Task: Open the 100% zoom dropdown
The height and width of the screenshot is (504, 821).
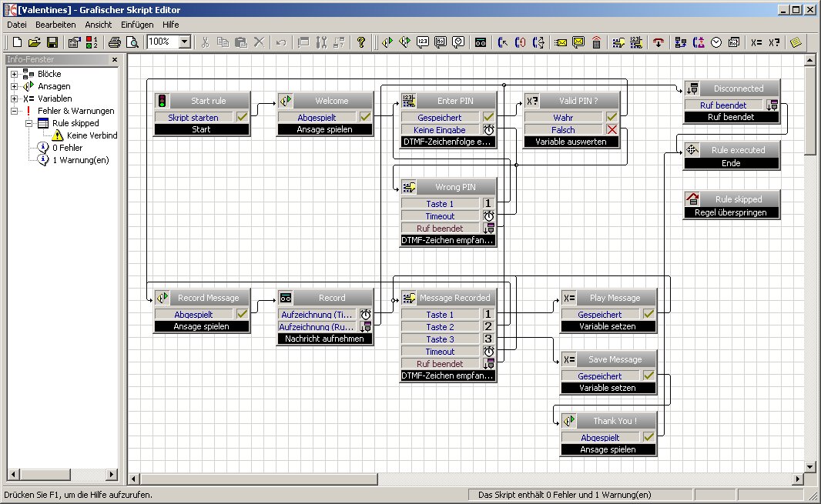Action: point(185,42)
